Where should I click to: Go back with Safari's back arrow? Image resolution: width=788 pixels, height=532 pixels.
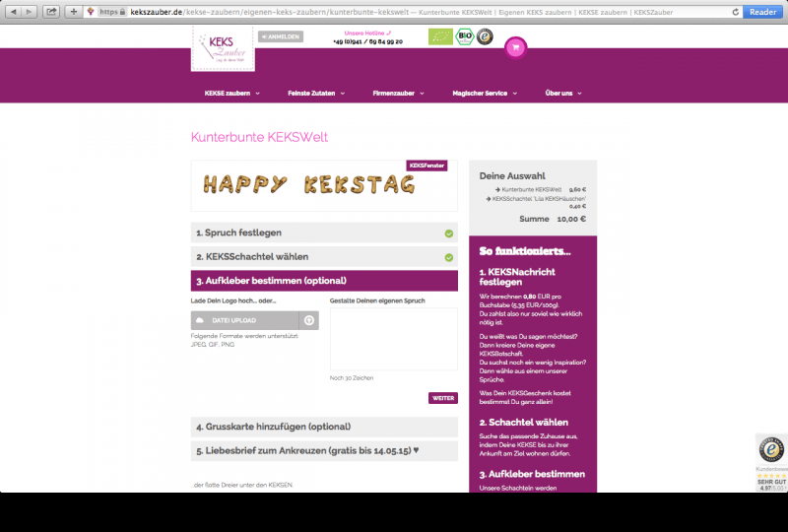pos(14,12)
